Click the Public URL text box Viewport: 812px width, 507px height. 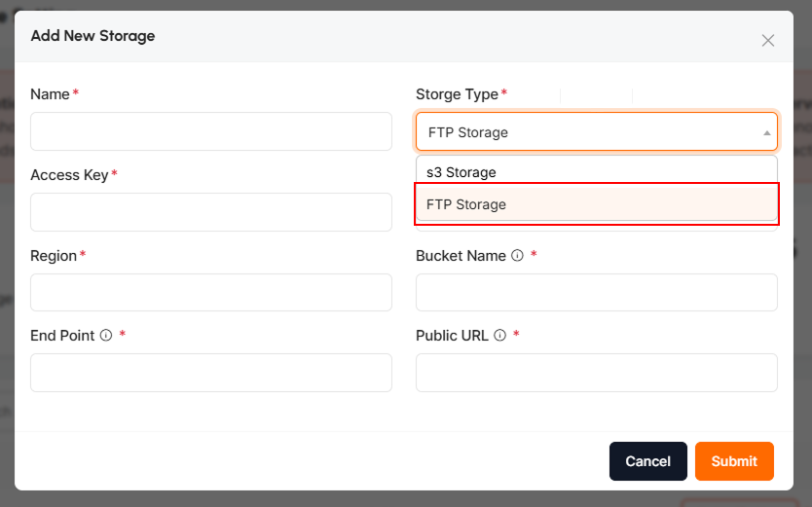[596, 373]
